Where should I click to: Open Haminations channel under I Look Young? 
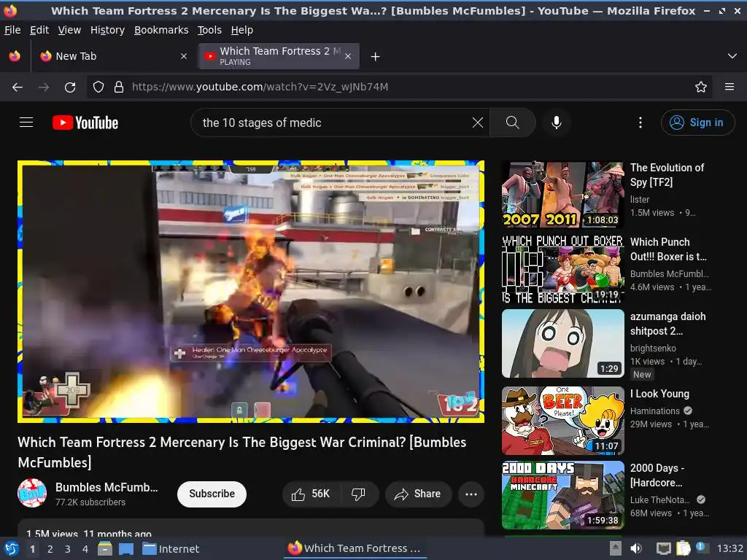655,411
